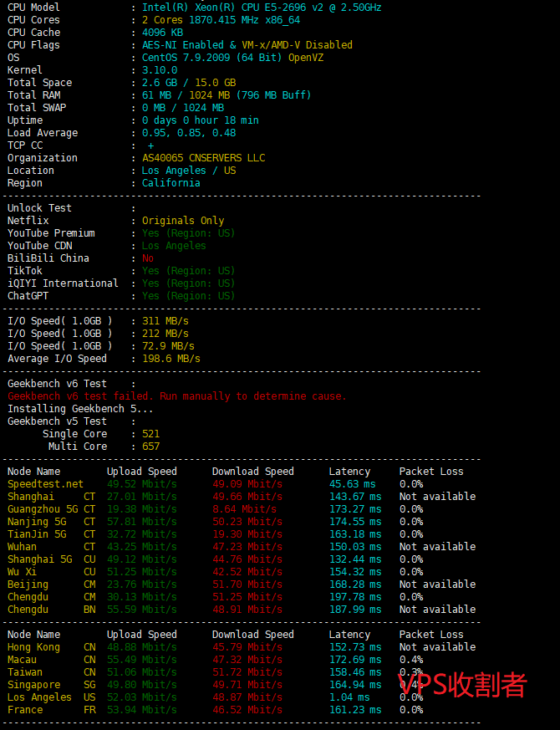Viewport: 560px width, 730px height.
Task: Click the red VPS watermark text
Action: (x=461, y=685)
